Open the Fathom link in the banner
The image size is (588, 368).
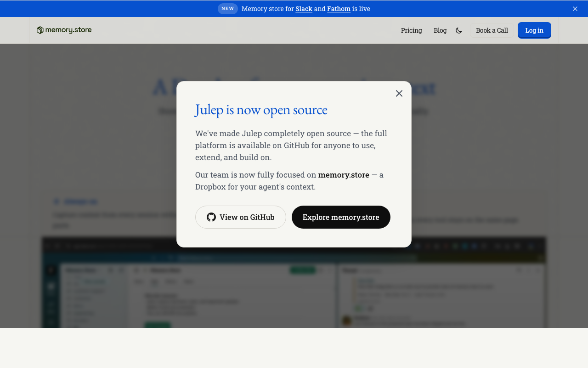coord(339,8)
